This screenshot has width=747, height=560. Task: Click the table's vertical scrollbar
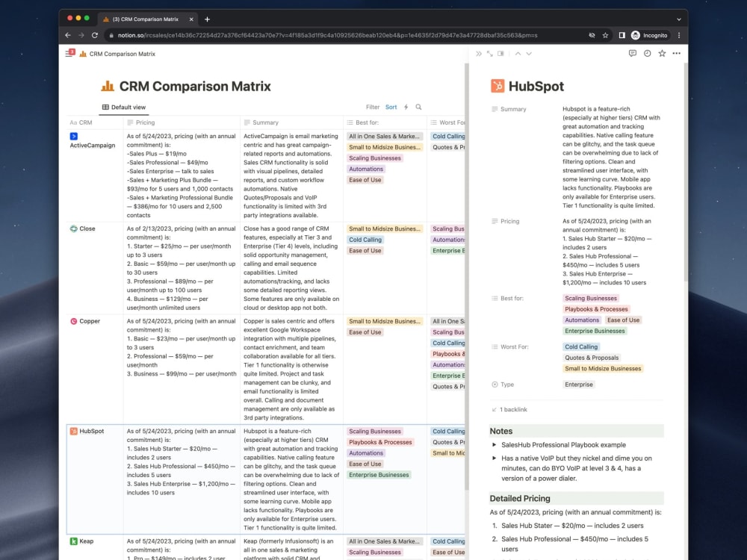pyautogui.click(x=467, y=276)
